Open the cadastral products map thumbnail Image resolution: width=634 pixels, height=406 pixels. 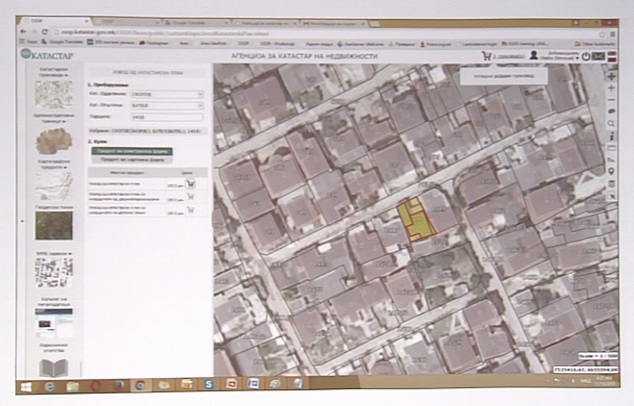(x=53, y=95)
